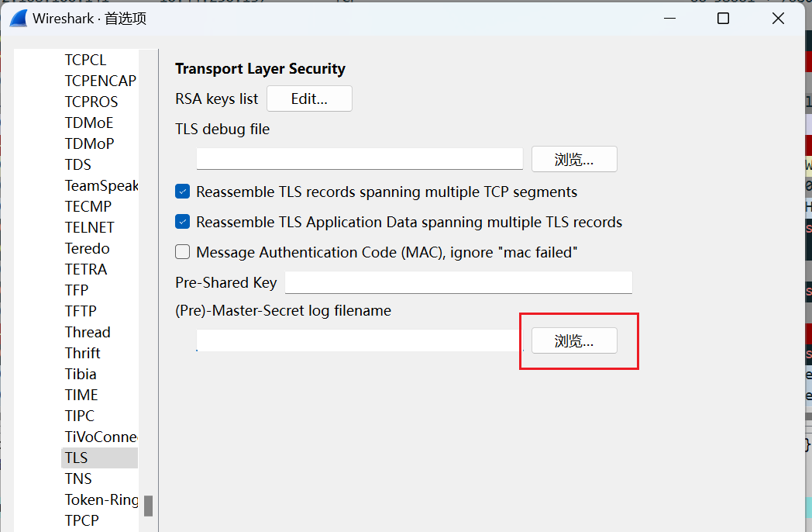Uncheck Reassemble TLS Application Data checkbox
This screenshot has width=812, height=532.
coord(183,222)
